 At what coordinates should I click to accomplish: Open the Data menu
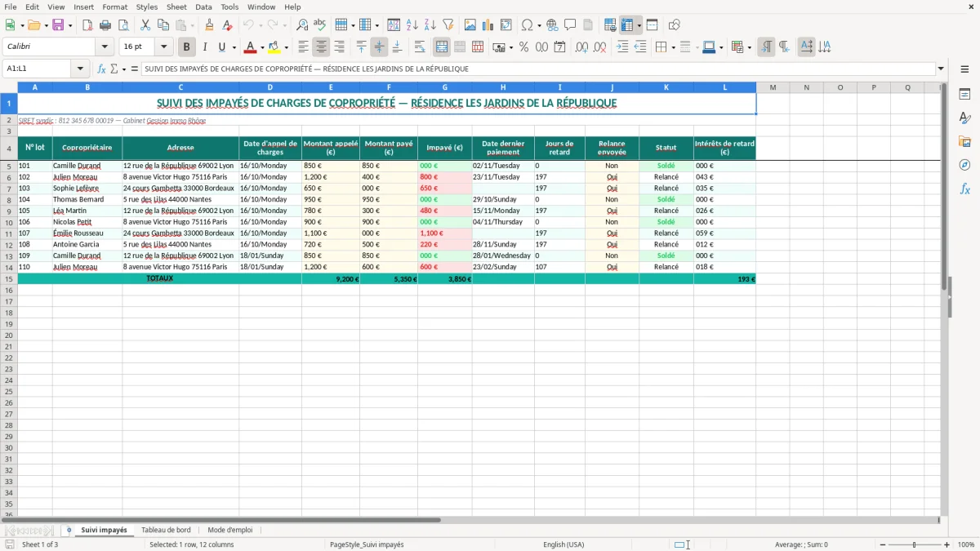click(203, 7)
